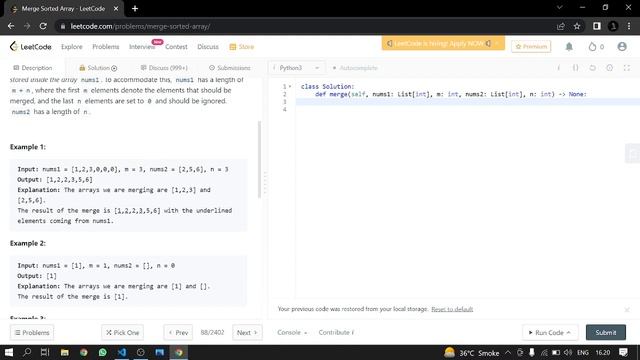The image size is (640, 360).
Task: Click the Submit button
Action: [x=606, y=333]
